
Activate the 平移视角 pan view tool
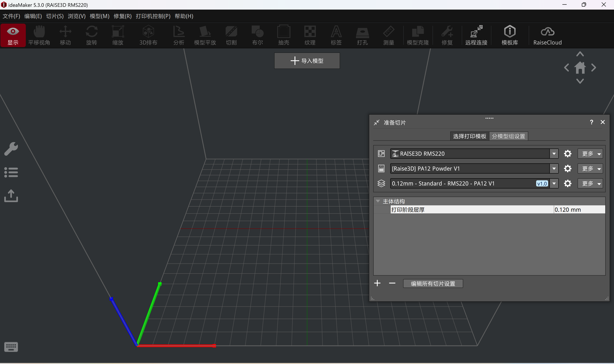point(39,35)
